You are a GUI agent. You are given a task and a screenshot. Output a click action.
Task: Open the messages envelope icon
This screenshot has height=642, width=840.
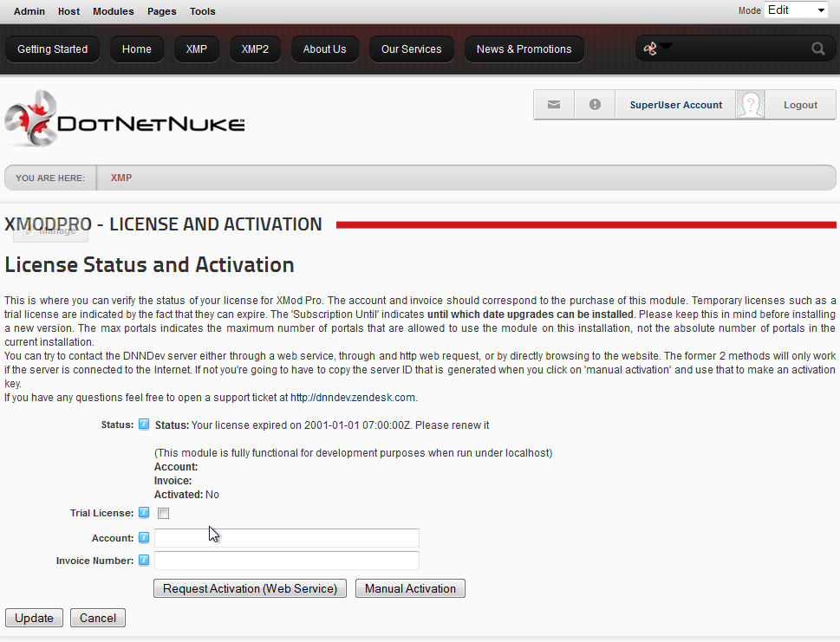click(554, 105)
